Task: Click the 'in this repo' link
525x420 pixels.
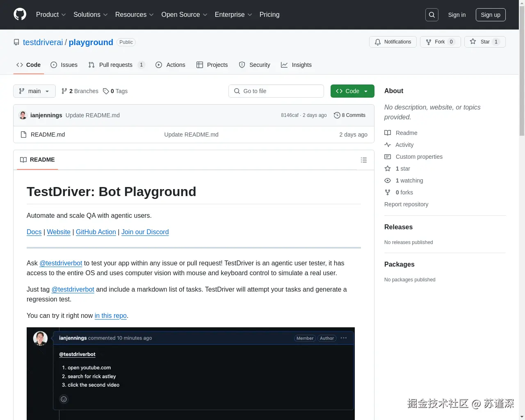Action: [x=111, y=315]
